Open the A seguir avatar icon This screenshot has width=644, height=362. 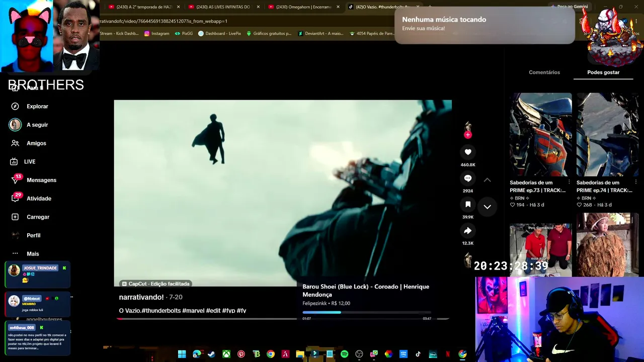tap(15, 125)
